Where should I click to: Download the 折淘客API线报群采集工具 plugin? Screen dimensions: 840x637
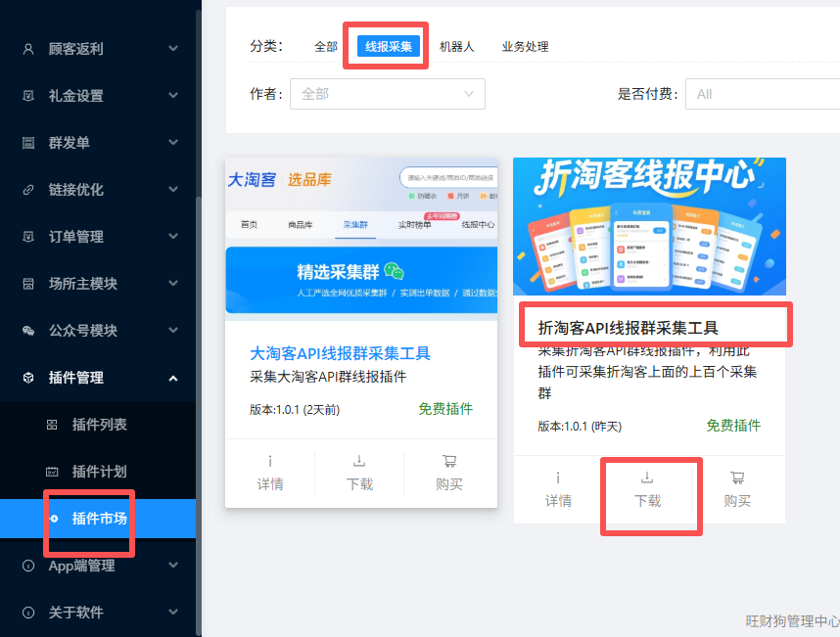(x=647, y=489)
